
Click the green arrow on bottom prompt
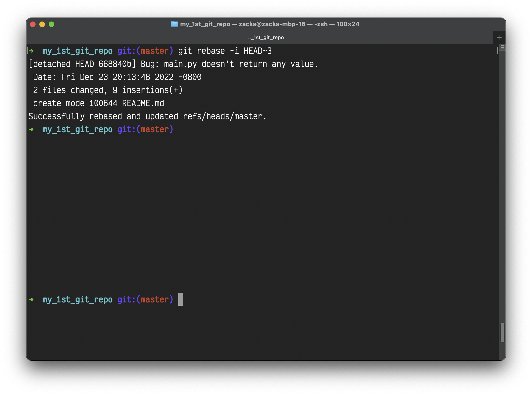(x=31, y=299)
